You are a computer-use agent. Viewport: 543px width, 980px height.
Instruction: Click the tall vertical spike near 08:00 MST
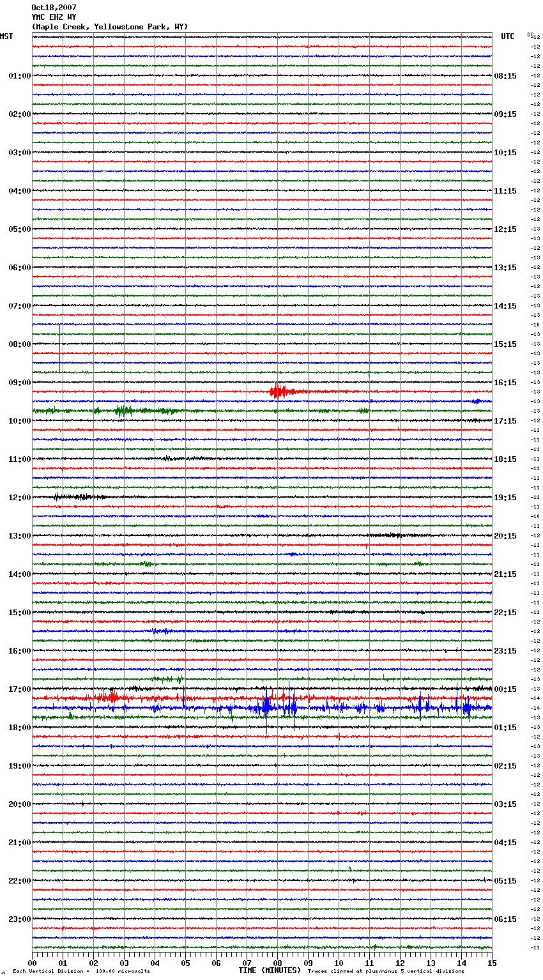tap(61, 348)
